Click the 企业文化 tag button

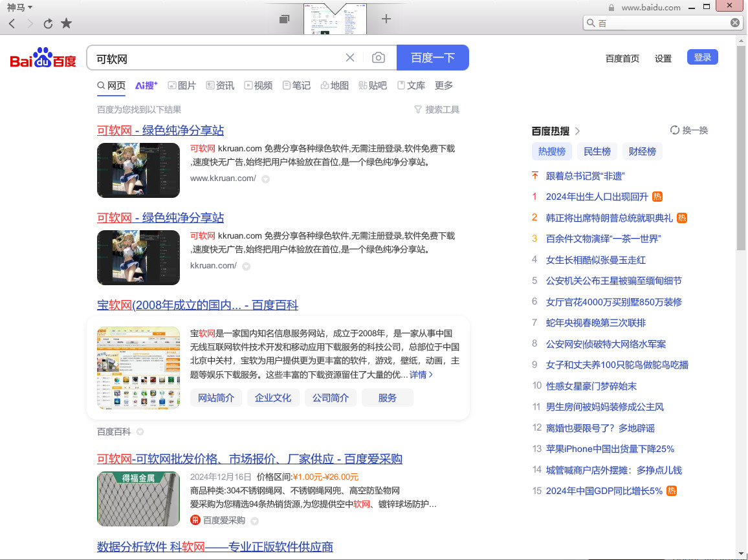(273, 398)
